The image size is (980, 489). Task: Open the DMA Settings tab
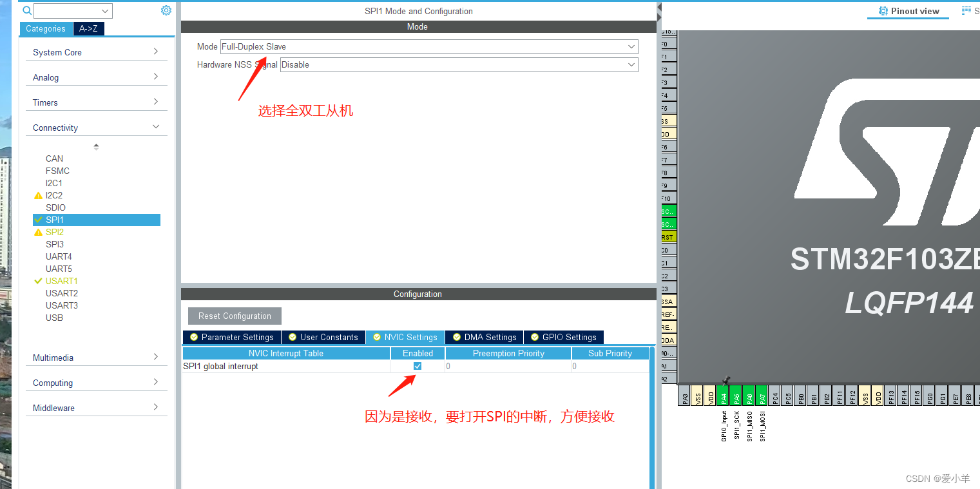pyautogui.click(x=484, y=337)
